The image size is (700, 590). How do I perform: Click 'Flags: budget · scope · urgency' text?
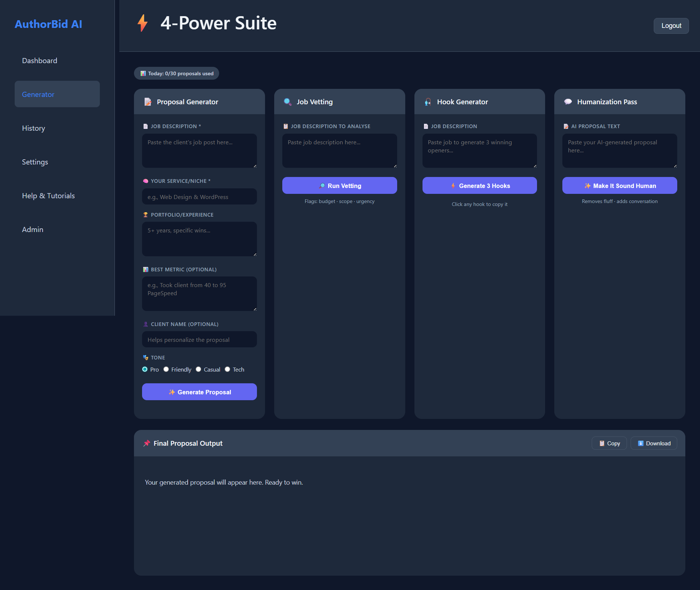pyautogui.click(x=340, y=202)
